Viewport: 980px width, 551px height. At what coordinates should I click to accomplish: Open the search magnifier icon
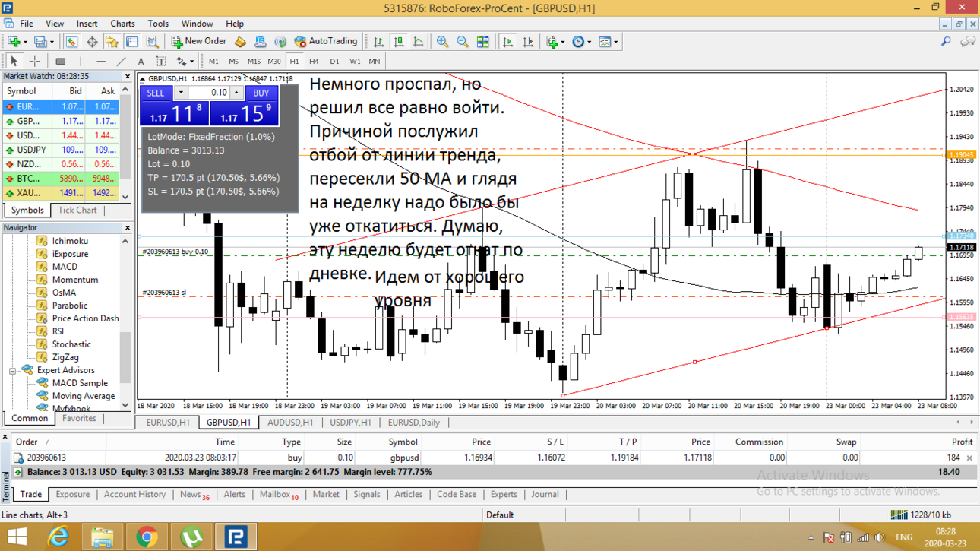point(946,42)
